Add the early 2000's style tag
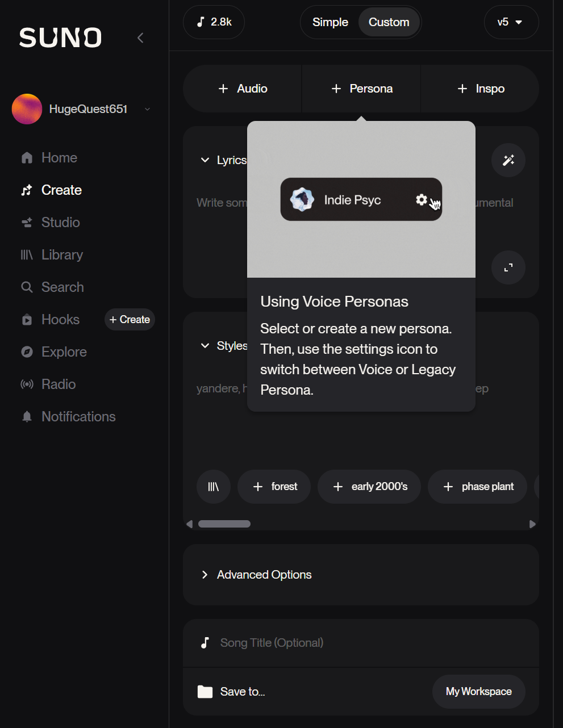Viewport: 563px width, 728px height. click(369, 487)
